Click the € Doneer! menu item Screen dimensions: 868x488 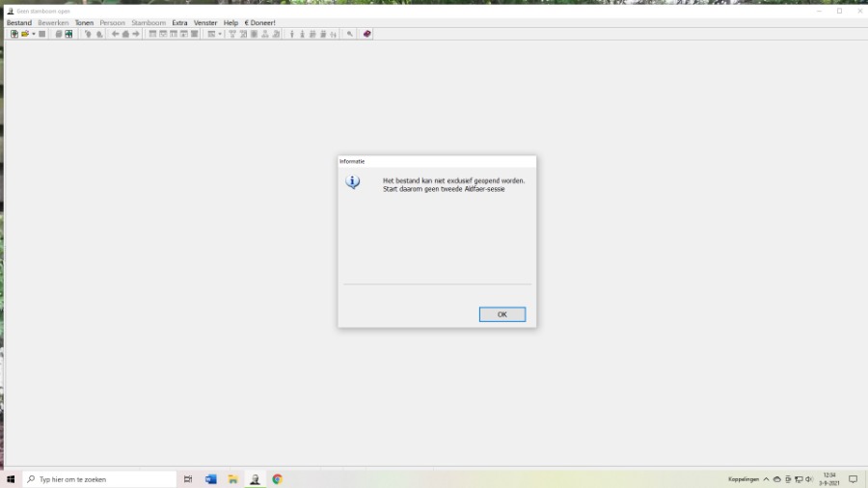click(x=260, y=22)
